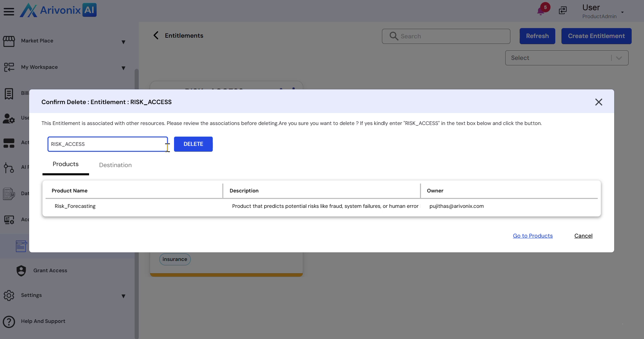Open Help And Support icon

coord(9,322)
